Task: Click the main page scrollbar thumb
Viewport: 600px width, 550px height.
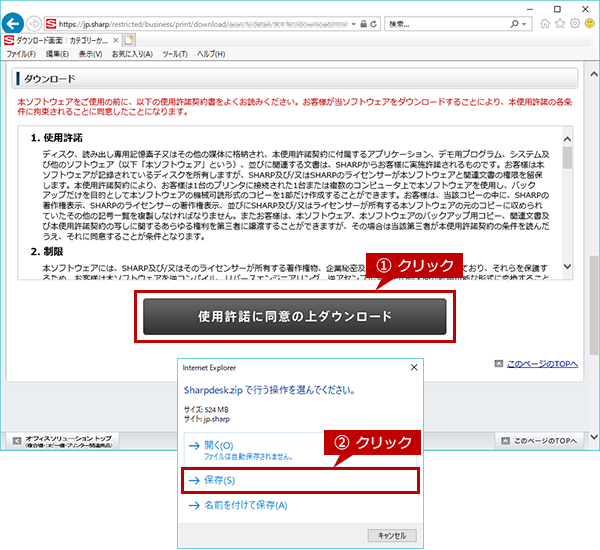Action: [x=593, y=305]
